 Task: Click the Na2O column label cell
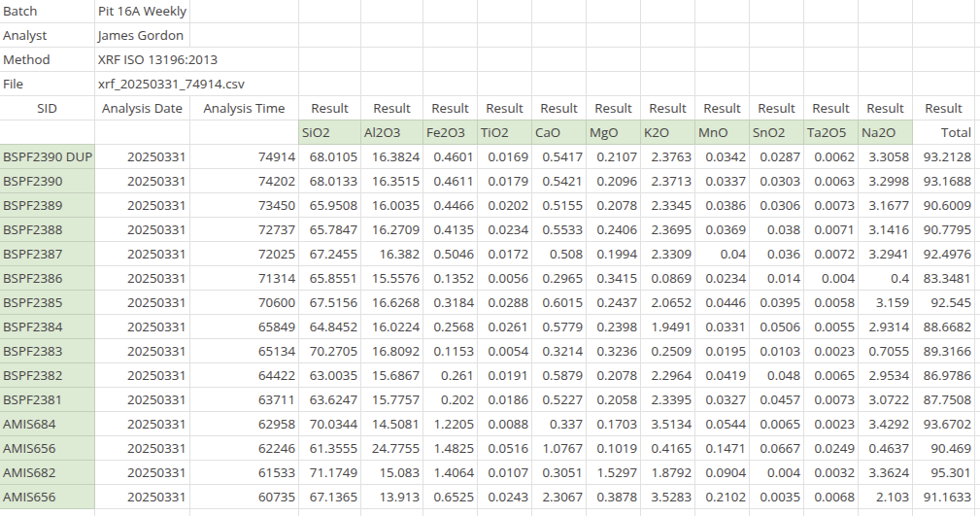(x=885, y=132)
